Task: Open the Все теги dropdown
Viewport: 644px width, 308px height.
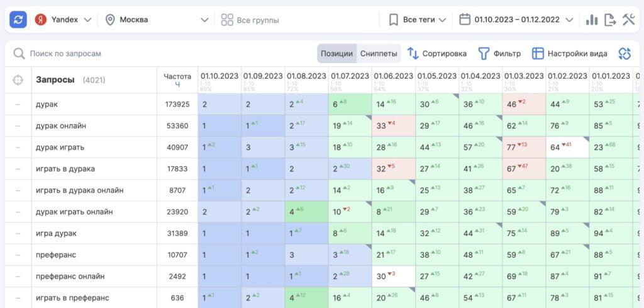Action: coord(418,20)
